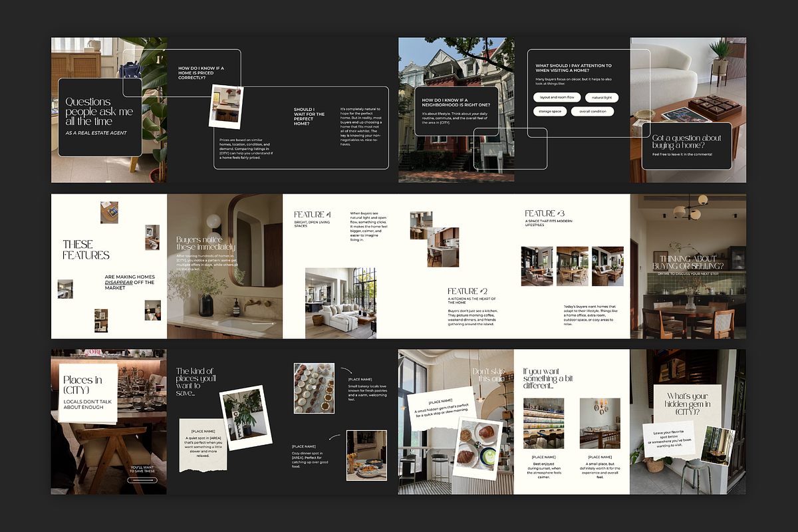Click "Got a question about buying a home?" heading
Viewport: 798px width, 532px height.
pyautogui.click(x=686, y=142)
